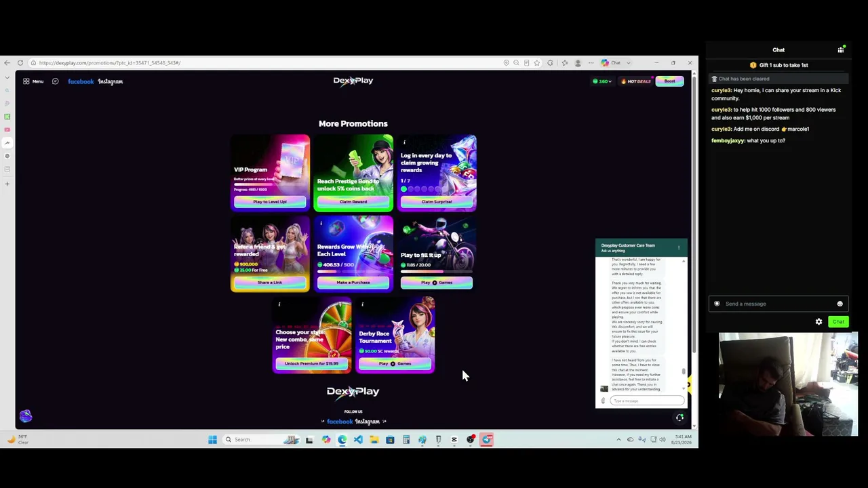Click the webcam video thumbnail
Image resolution: width=868 pixels, height=488 pixels.
(788, 384)
